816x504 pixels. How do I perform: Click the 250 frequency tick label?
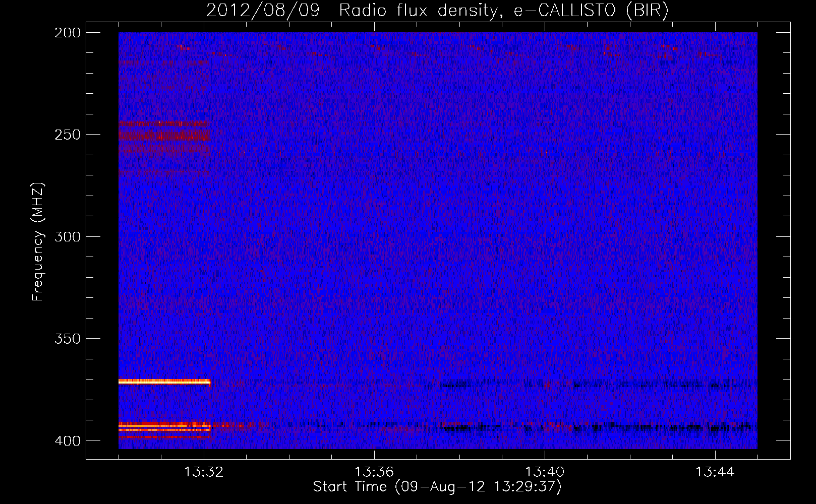tap(68, 135)
